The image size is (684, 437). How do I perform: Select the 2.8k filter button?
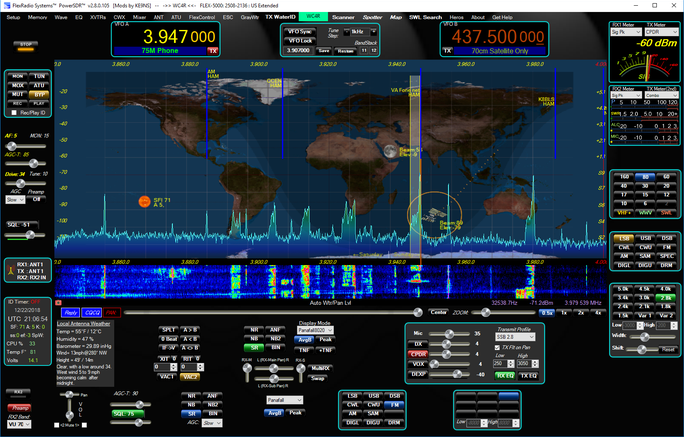click(x=665, y=297)
